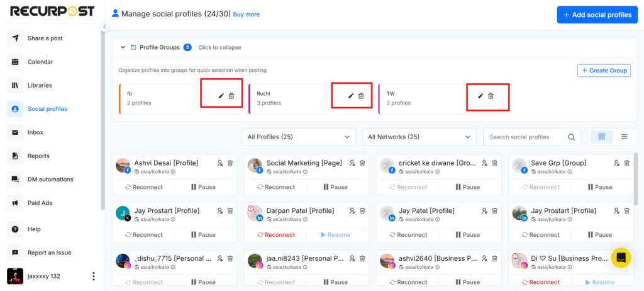Delete Darpan Patel profile

[x=362, y=211]
